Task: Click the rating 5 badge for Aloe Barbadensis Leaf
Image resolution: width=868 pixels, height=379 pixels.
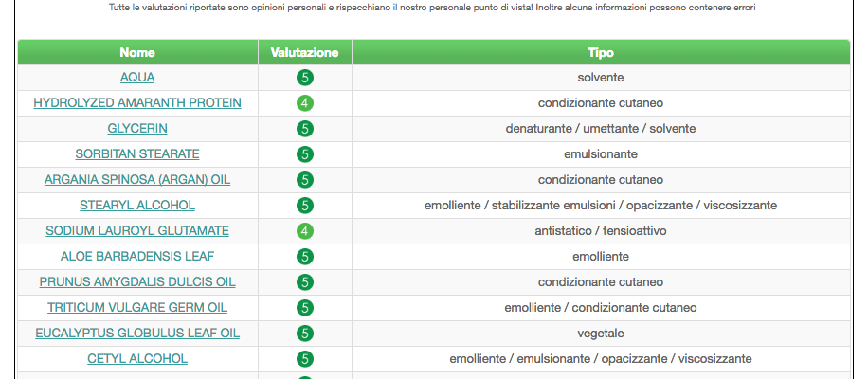Action: click(x=304, y=257)
